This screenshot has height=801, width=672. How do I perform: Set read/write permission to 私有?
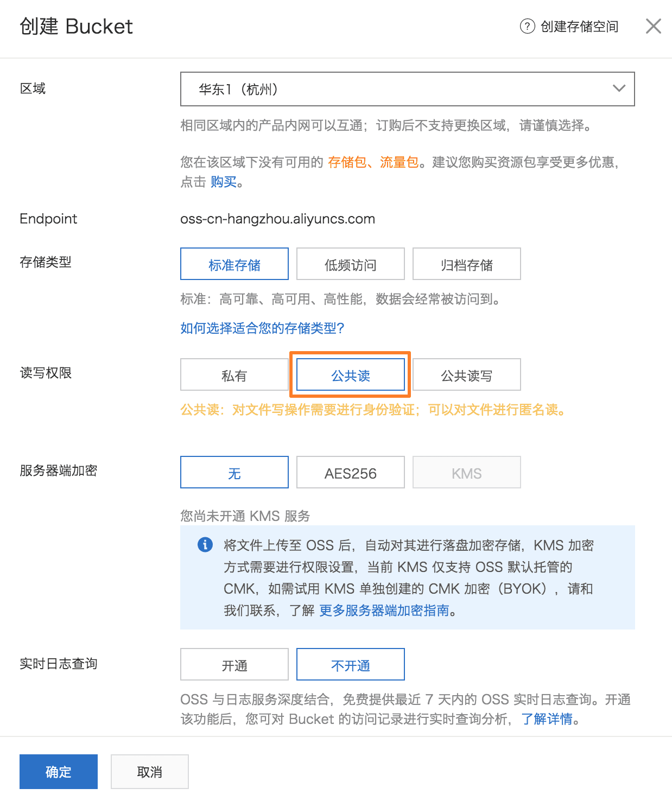pos(234,376)
